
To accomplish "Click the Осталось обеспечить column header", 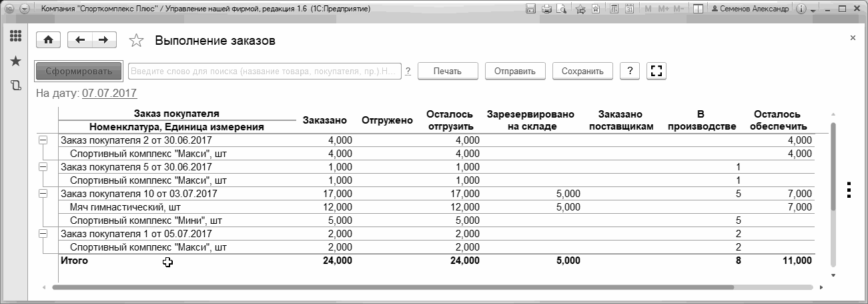I will [x=777, y=120].
